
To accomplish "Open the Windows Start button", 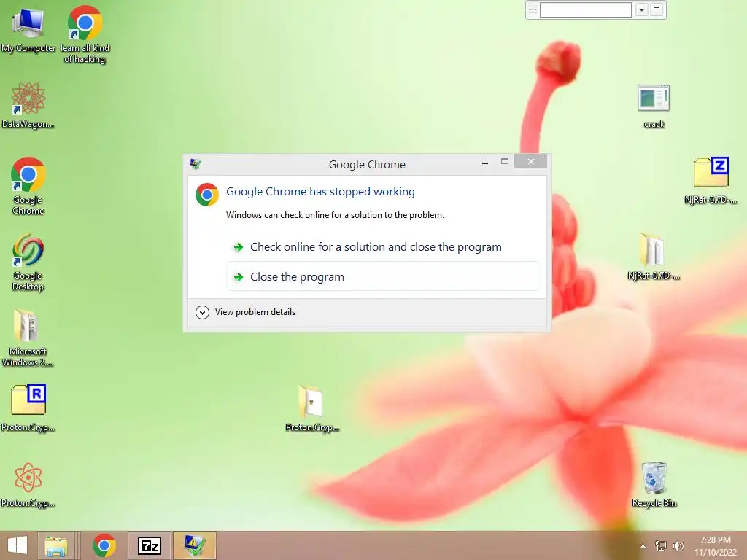I will click(x=18, y=545).
